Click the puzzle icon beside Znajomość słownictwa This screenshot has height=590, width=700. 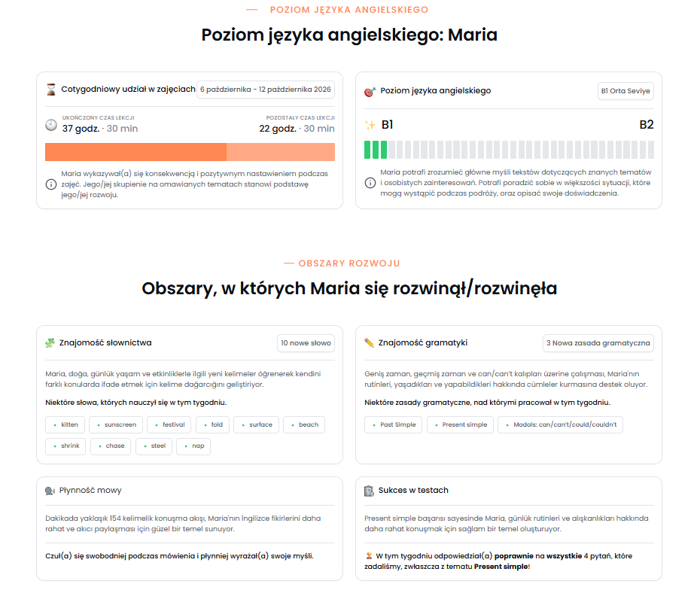tap(50, 342)
